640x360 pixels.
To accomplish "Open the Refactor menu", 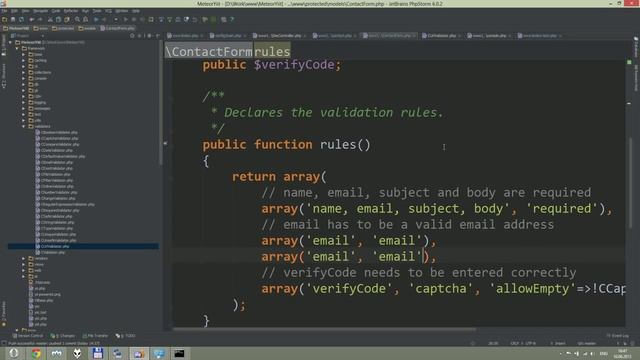I will 71,11.
